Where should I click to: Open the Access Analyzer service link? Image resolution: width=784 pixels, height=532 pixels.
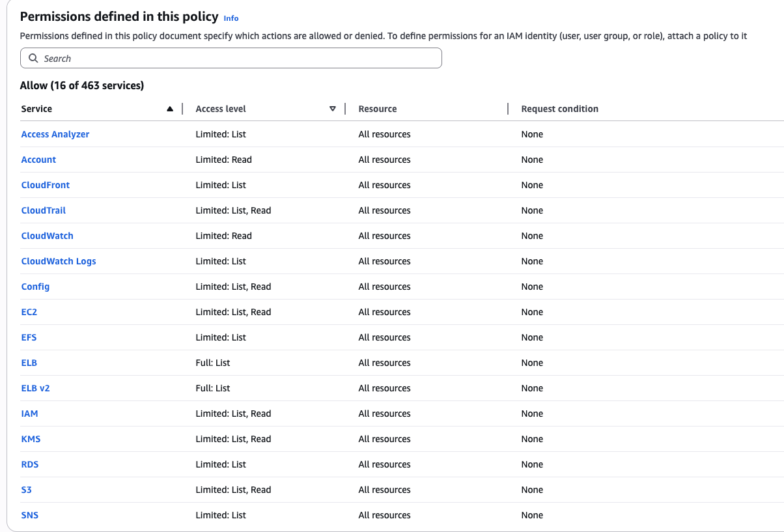pyautogui.click(x=55, y=134)
